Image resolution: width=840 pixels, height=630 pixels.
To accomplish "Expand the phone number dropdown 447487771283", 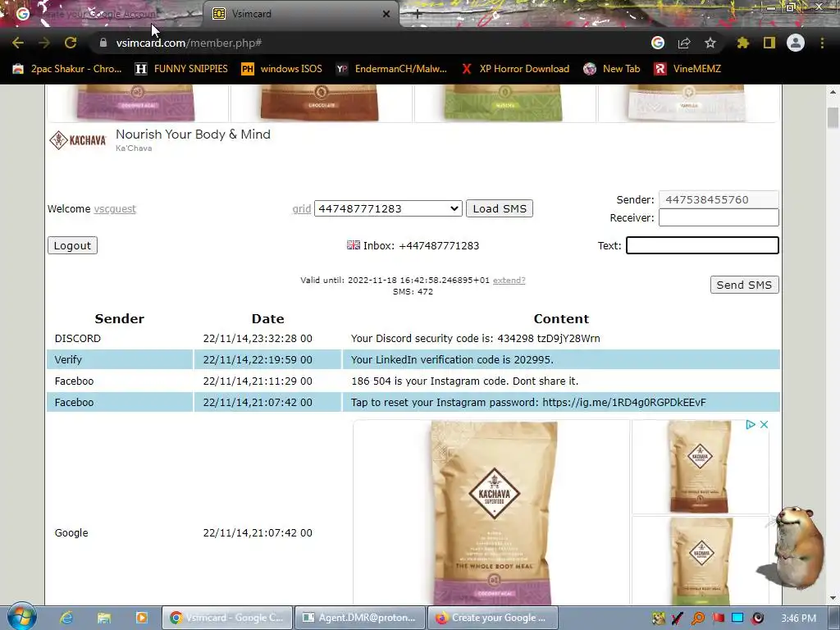I will click(388, 208).
